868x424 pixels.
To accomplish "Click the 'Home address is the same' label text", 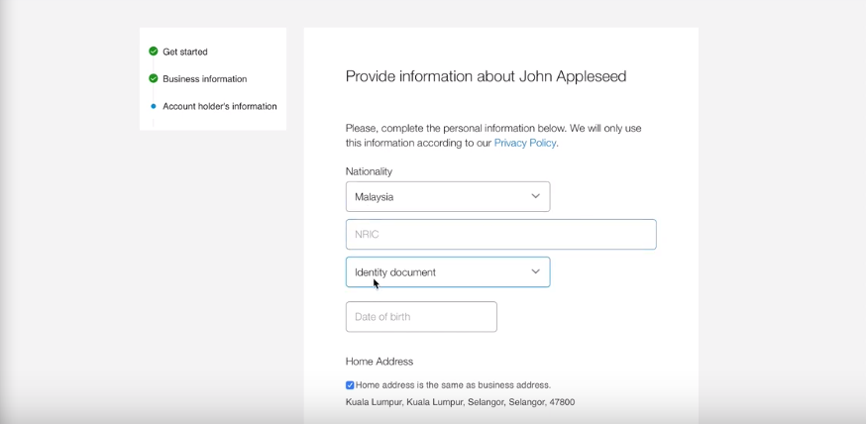I will pyautogui.click(x=453, y=385).
